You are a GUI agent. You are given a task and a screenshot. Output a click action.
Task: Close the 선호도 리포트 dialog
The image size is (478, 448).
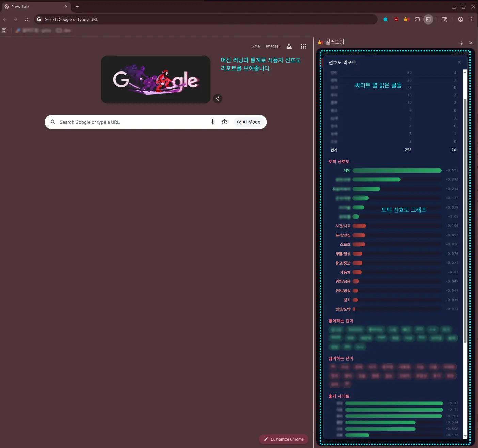coord(459,62)
